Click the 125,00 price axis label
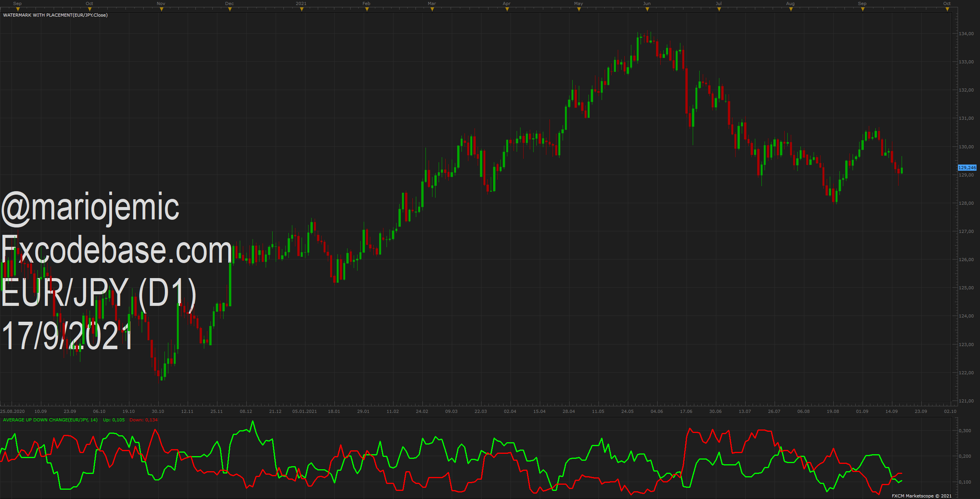Image resolution: width=980 pixels, height=499 pixels. (966, 288)
